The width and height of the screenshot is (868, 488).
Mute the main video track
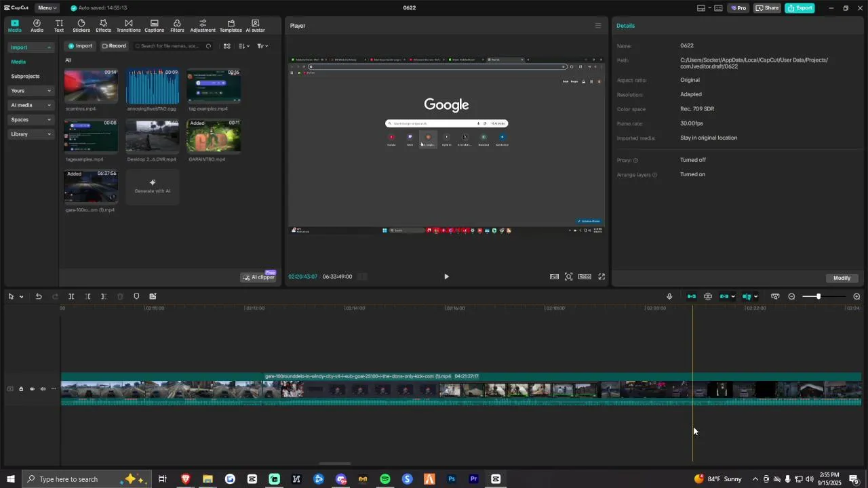point(43,389)
